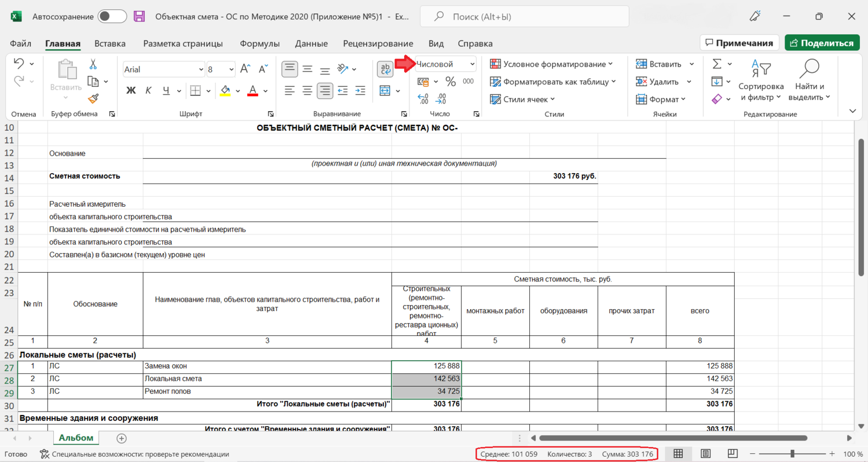Click the increase decimal places icon

pyautogui.click(x=423, y=99)
